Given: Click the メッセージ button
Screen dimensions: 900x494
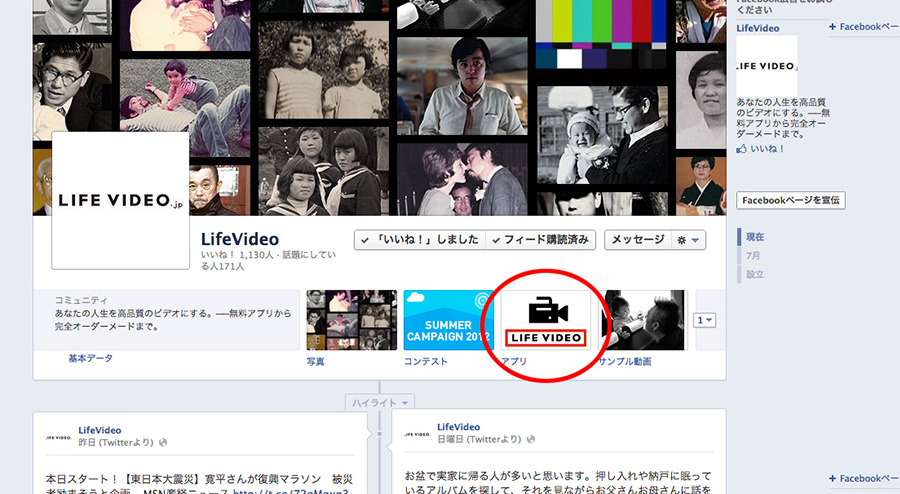Looking at the screenshot, I should pyautogui.click(x=637, y=240).
